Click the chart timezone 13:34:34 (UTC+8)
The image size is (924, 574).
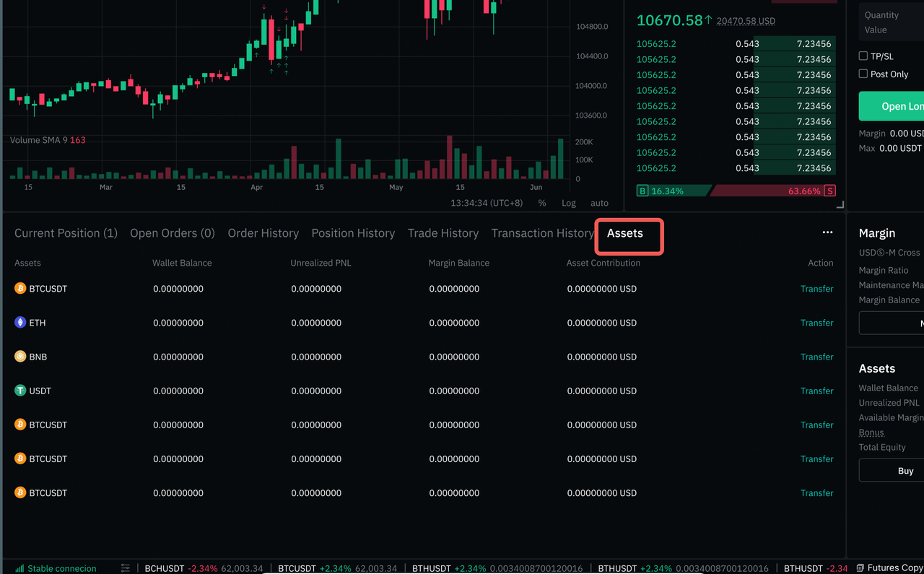(487, 203)
